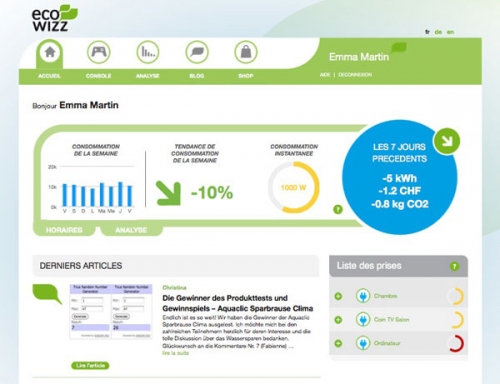Click the -0.8 kg CO2 value

[400, 204]
